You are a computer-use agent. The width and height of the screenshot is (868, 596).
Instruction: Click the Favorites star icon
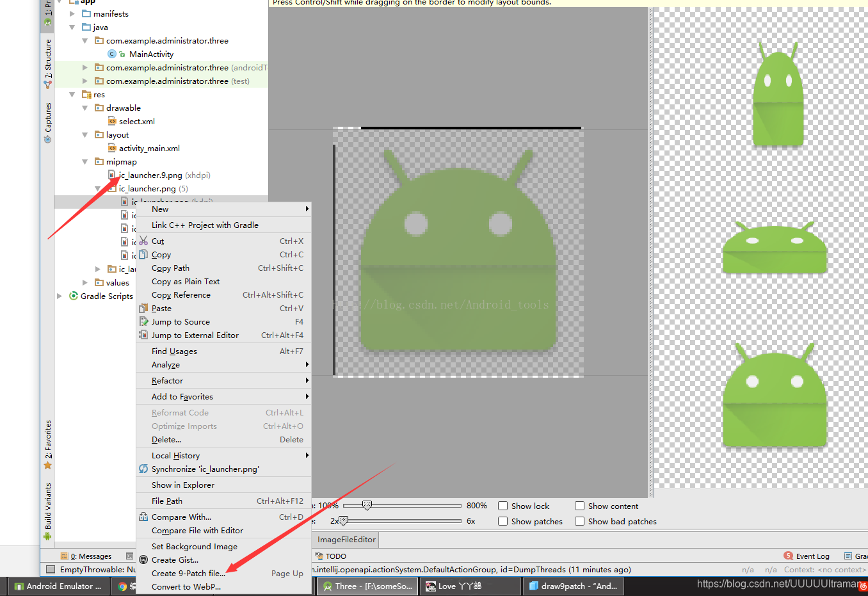(47, 465)
